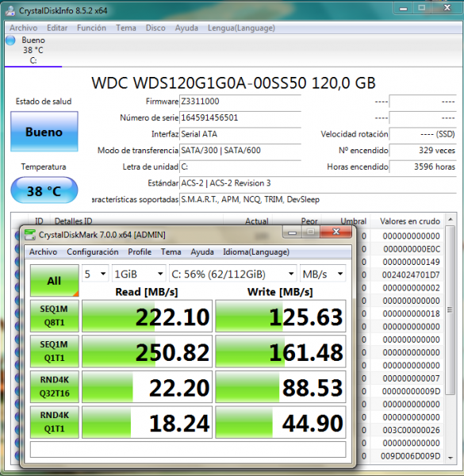464x476 pixels.
Task: Click scroll down arrow in SMART list
Action: (x=451, y=458)
